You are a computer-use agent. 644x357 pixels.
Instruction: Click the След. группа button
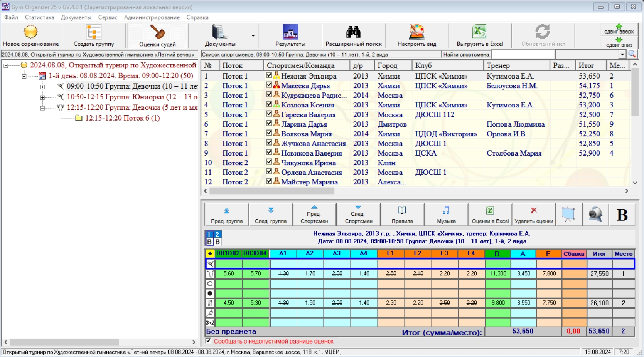270,215
